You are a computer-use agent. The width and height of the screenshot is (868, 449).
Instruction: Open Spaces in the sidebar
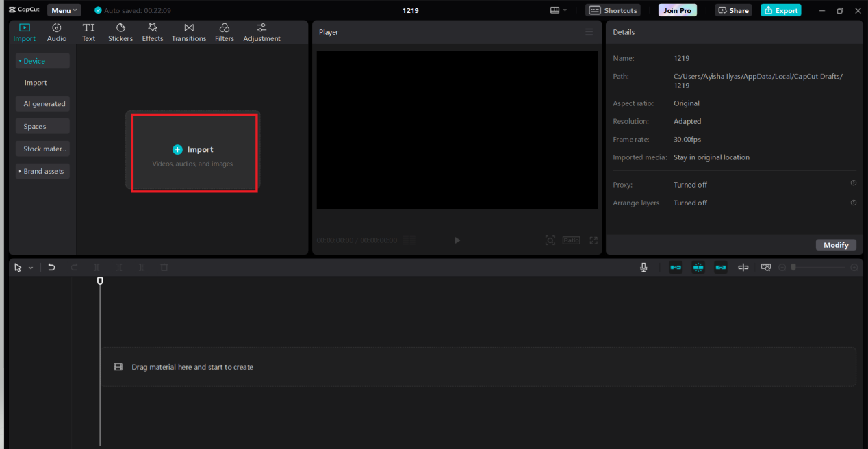pyautogui.click(x=42, y=127)
